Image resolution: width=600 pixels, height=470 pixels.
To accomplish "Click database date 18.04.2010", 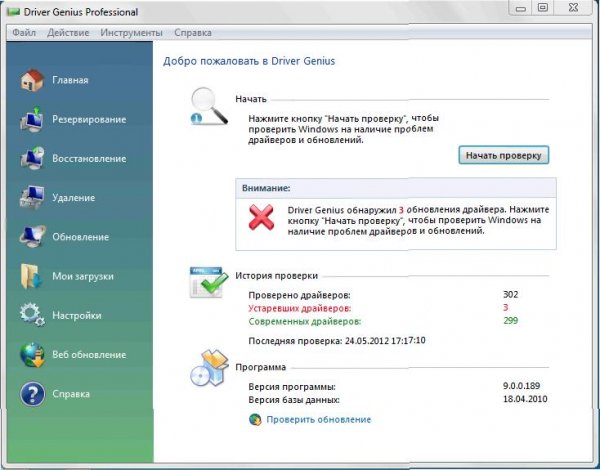I will (525, 399).
